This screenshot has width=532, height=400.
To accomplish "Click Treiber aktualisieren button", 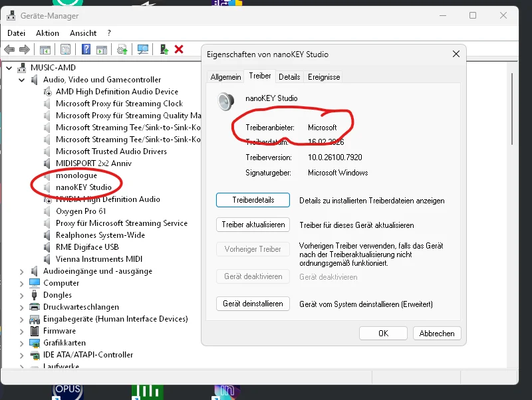I will [253, 225].
